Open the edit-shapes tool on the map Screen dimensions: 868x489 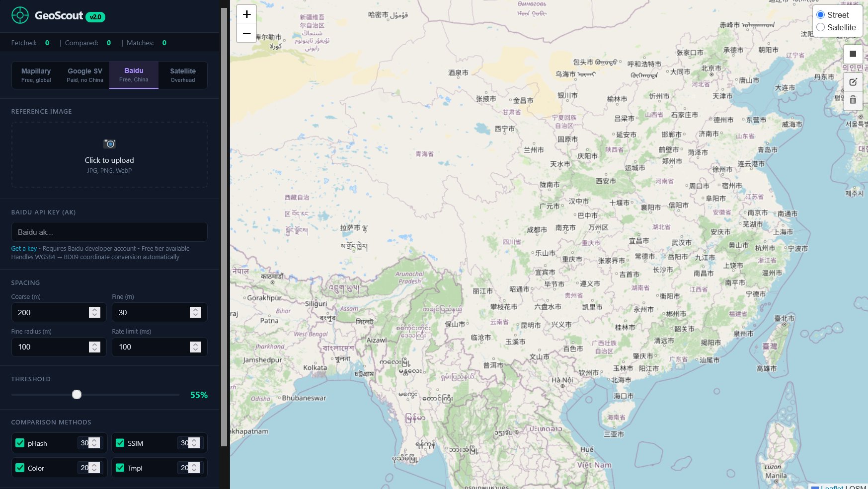coord(853,82)
